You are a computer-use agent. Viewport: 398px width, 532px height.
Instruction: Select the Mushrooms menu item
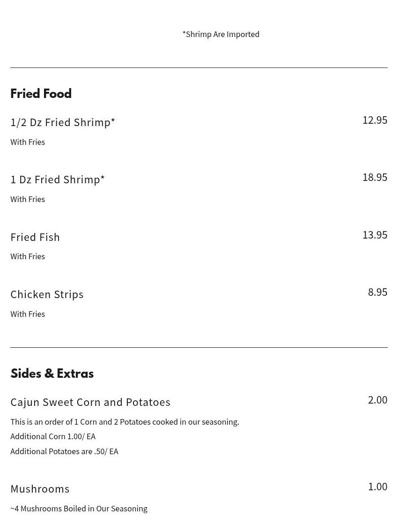(x=40, y=489)
